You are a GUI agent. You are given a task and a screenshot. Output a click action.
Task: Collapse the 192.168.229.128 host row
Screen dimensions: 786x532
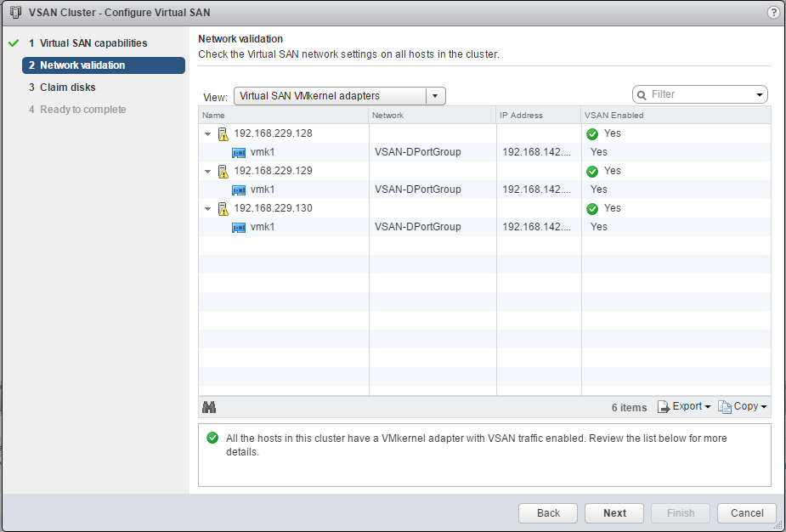coord(207,134)
